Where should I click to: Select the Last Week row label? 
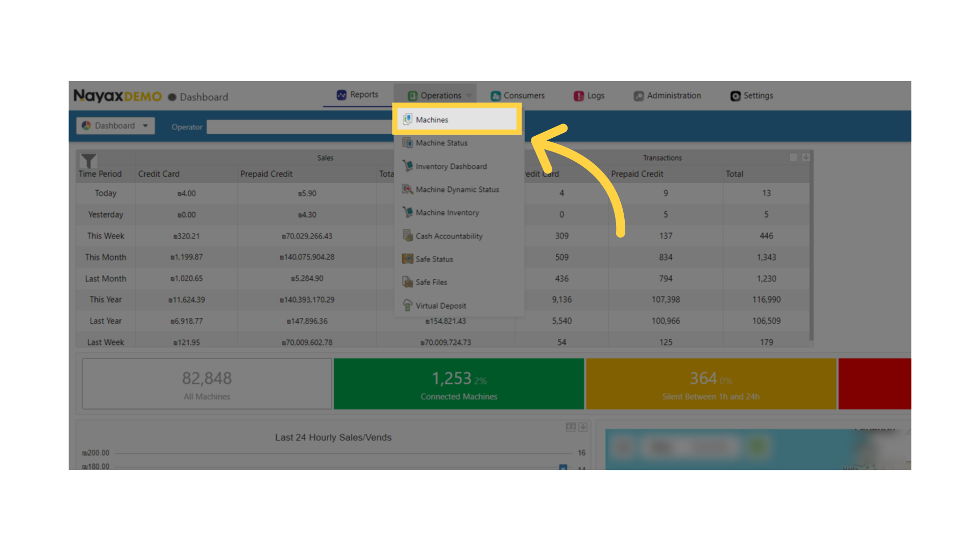tap(106, 342)
